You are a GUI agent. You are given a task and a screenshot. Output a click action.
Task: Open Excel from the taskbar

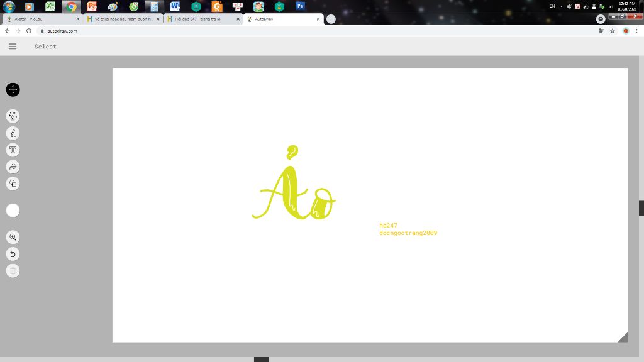point(50,6)
